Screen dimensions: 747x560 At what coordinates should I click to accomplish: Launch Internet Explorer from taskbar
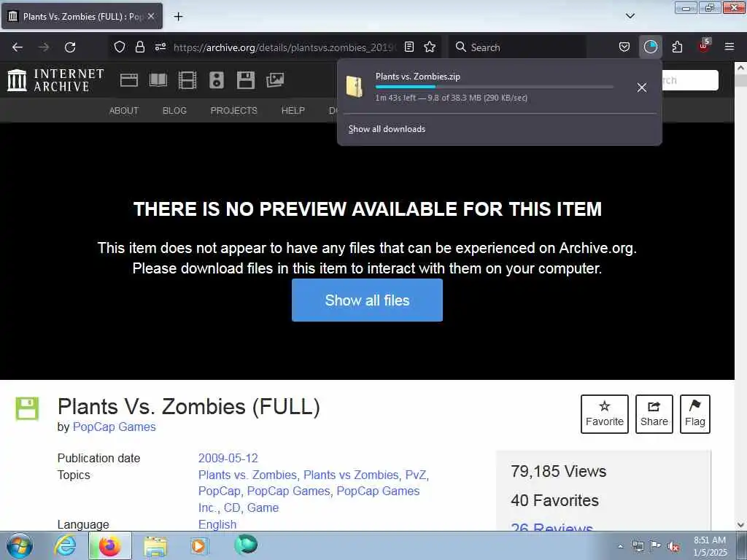pyautogui.click(x=64, y=545)
